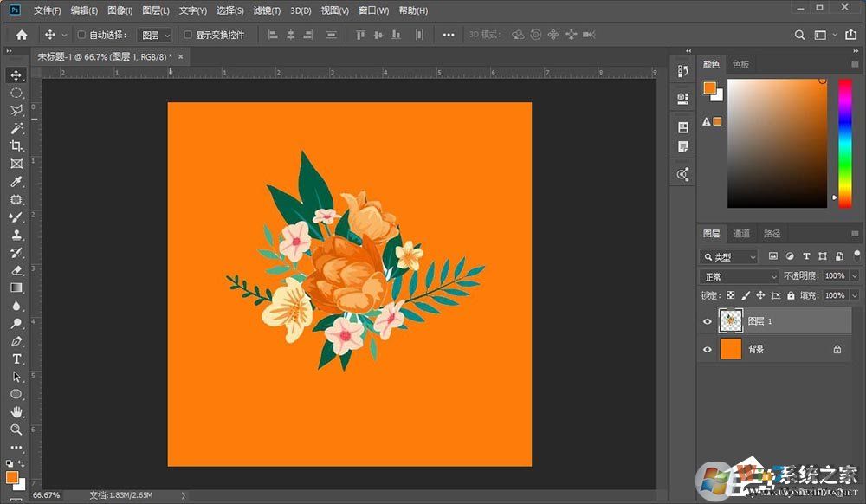Click the foreground color swatch
The height and width of the screenshot is (504, 866).
710,87
